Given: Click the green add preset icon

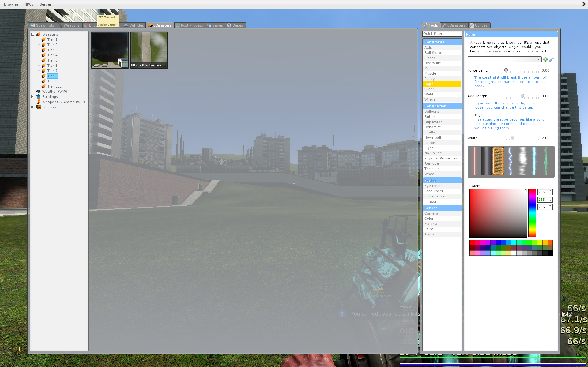Looking at the screenshot, I should tap(545, 59).
